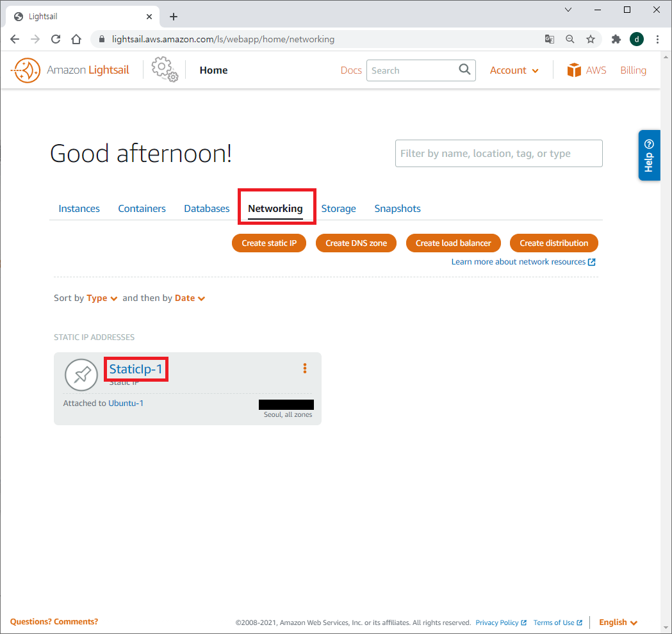Image resolution: width=672 pixels, height=634 pixels.
Task: Click the Amazon Lightsail logo icon
Action: [26, 70]
